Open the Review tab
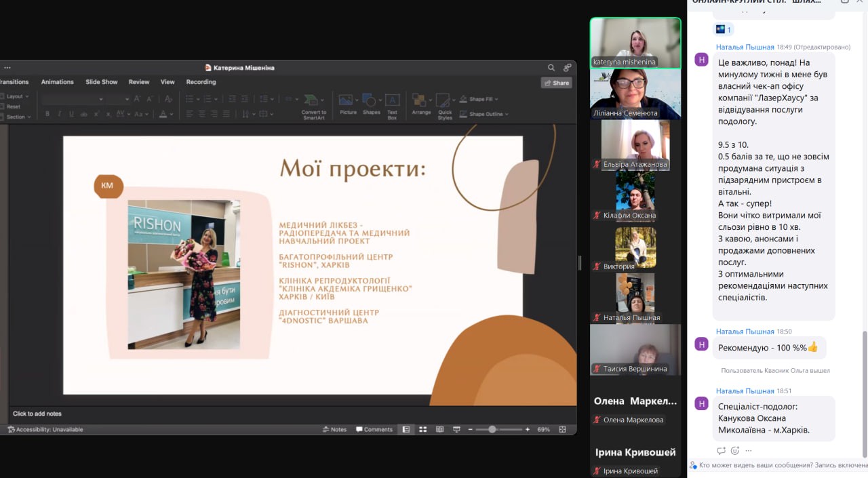This screenshot has width=868, height=478. coord(139,82)
